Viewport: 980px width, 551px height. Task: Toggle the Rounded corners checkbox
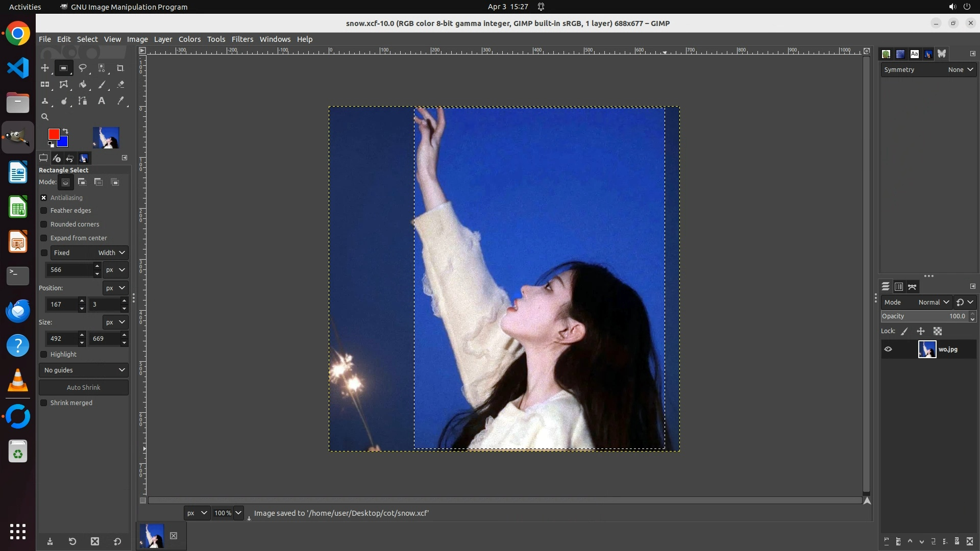click(44, 224)
